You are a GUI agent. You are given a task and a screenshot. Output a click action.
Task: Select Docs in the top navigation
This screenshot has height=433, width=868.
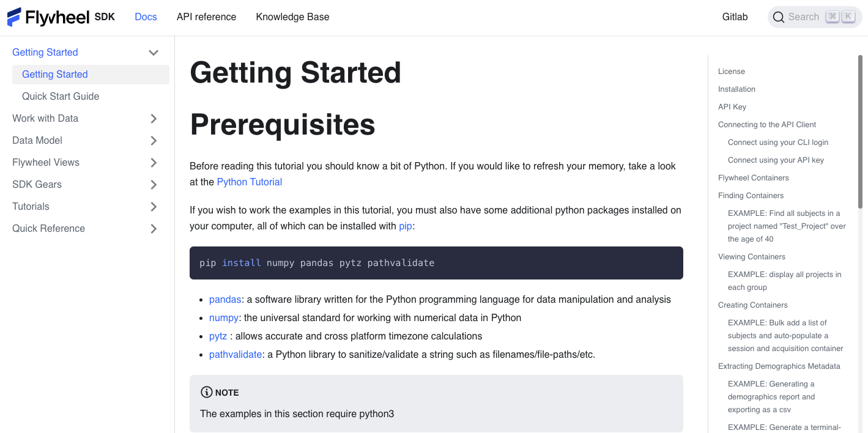click(146, 17)
